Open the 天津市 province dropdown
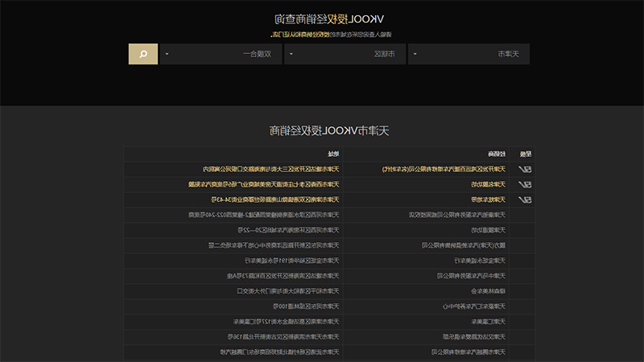Image resolution: width=644 pixels, height=362 pixels. click(469, 54)
